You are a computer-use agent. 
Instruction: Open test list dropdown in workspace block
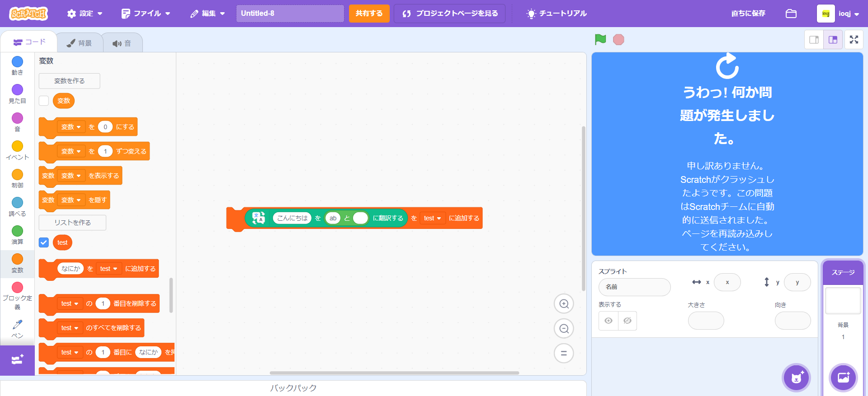432,218
